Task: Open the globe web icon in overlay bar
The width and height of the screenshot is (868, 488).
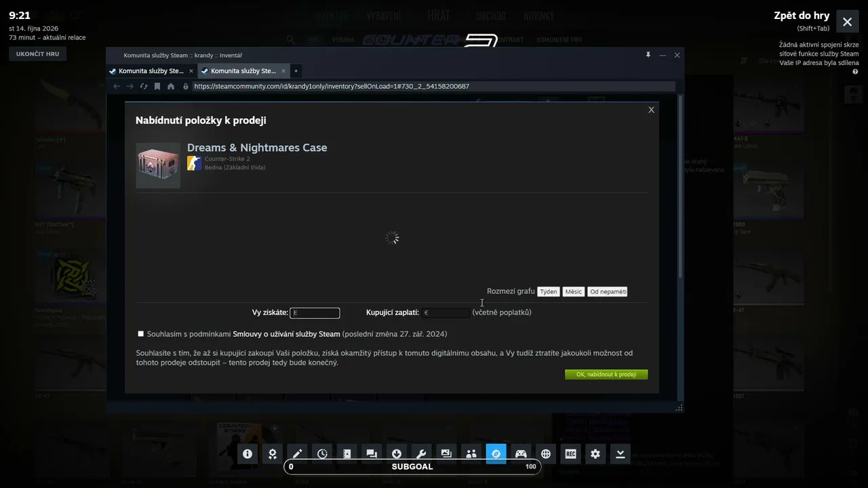Action: (x=546, y=454)
